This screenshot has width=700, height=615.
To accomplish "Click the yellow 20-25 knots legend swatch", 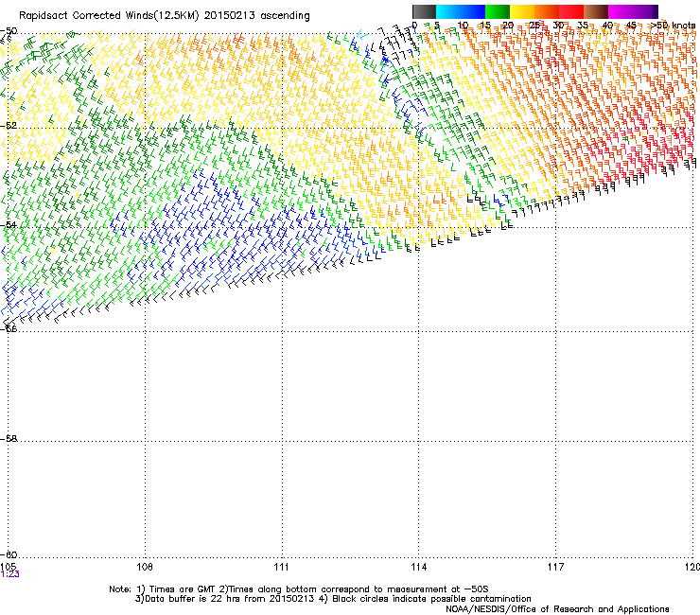I will pyautogui.click(x=522, y=11).
